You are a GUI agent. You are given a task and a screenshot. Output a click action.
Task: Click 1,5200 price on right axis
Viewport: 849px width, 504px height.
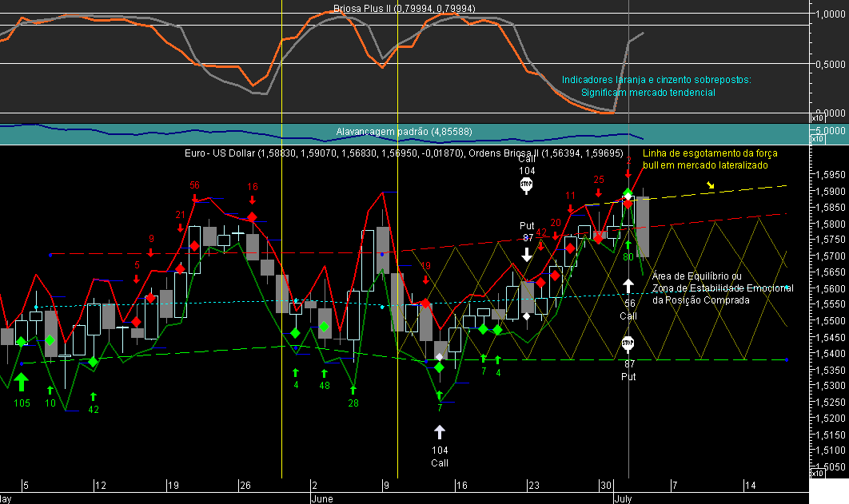831,419
